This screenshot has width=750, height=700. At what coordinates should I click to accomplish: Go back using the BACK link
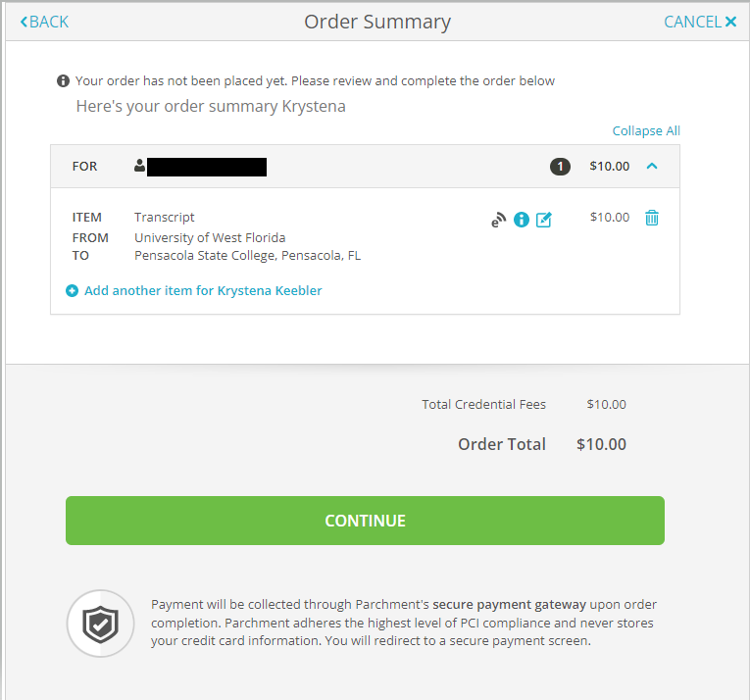44,22
